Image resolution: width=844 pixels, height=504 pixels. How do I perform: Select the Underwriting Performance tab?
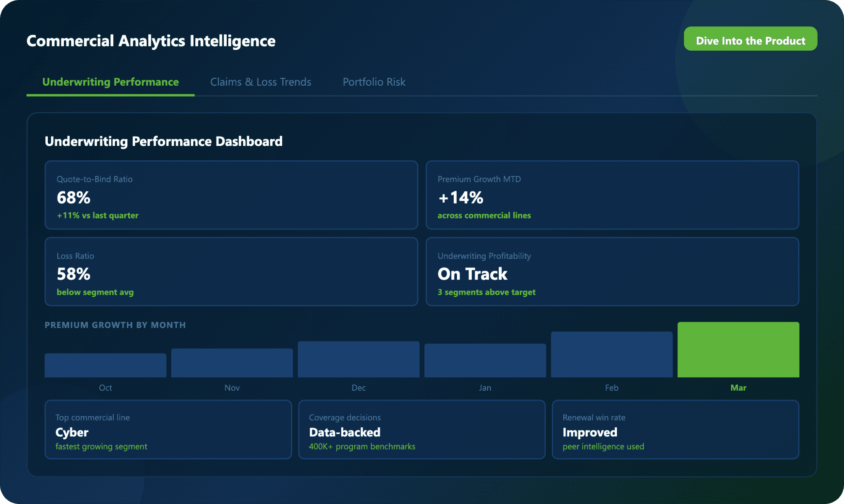tap(110, 82)
